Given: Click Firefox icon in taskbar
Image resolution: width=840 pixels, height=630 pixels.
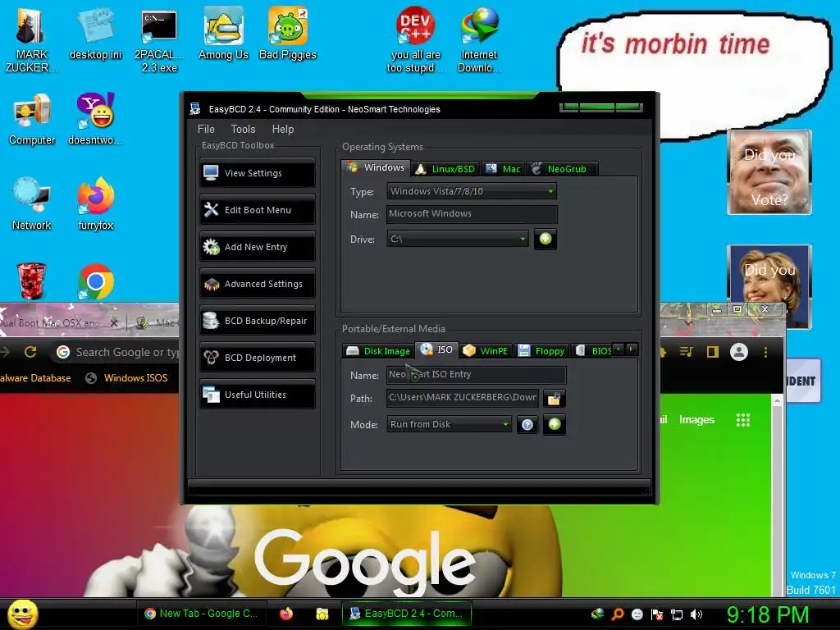Looking at the screenshot, I should coord(286,614).
